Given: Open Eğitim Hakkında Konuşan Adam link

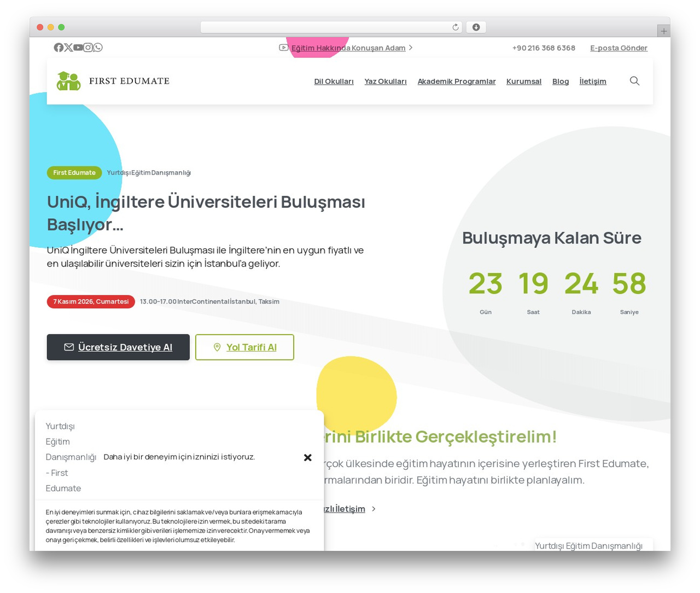Looking at the screenshot, I should [x=348, y=48].
